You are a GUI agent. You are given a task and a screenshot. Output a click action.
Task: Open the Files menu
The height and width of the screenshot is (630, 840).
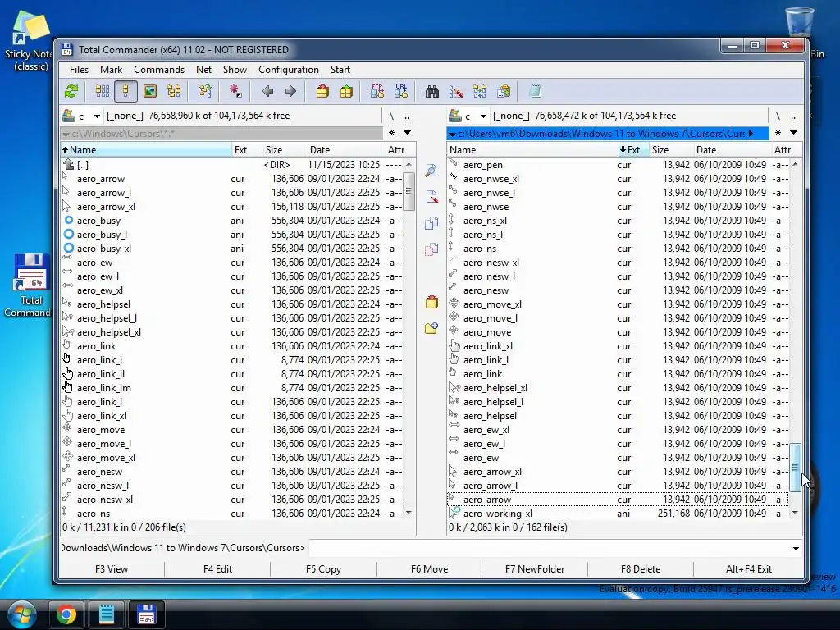(79, 70)
